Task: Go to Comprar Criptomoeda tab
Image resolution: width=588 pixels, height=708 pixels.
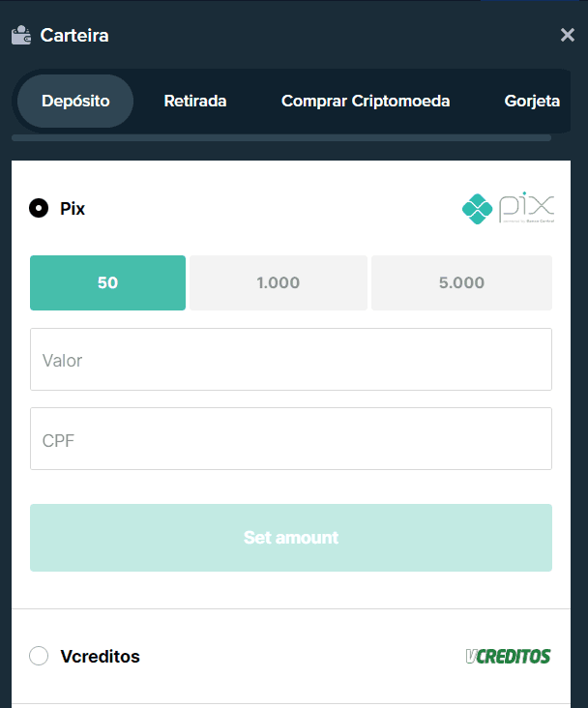Action: coord(366,102)
